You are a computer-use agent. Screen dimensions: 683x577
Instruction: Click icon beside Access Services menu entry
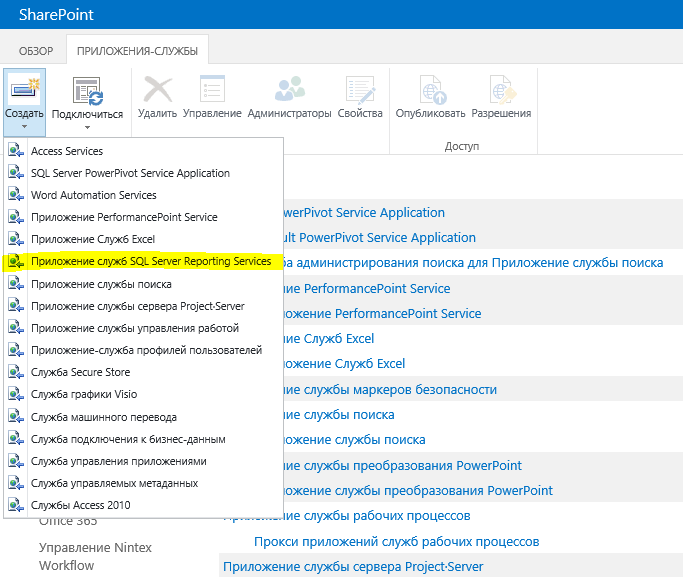pos(16,150)
